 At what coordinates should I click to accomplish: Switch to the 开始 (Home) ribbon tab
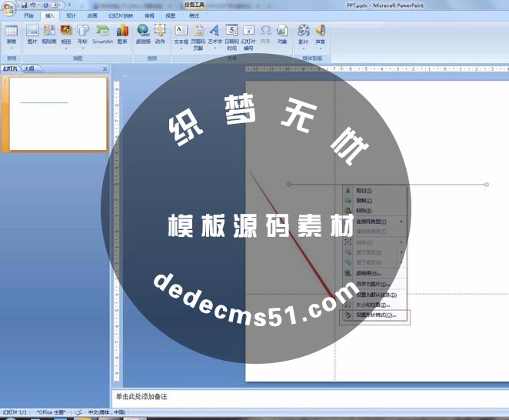pos(29,15)
